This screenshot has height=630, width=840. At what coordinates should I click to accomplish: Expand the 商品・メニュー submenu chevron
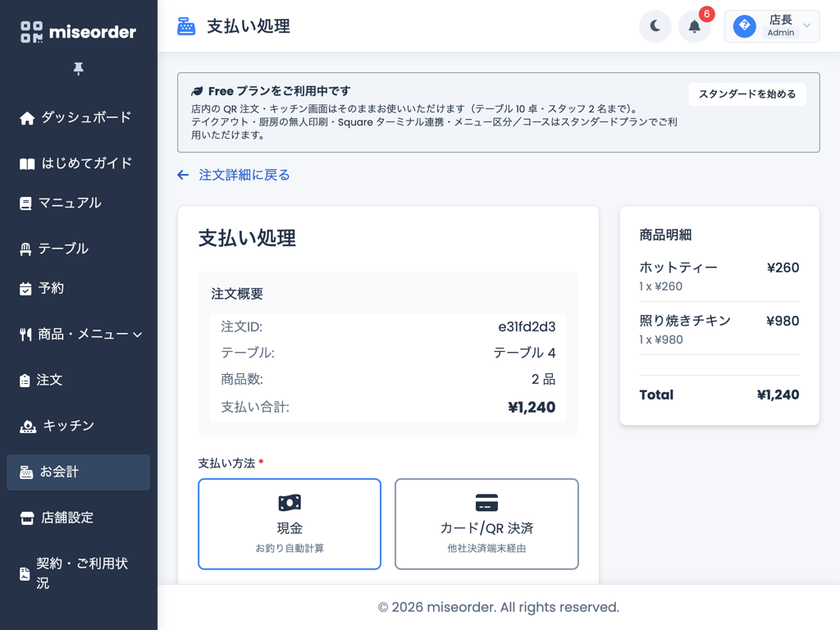[x=138, y=335]
